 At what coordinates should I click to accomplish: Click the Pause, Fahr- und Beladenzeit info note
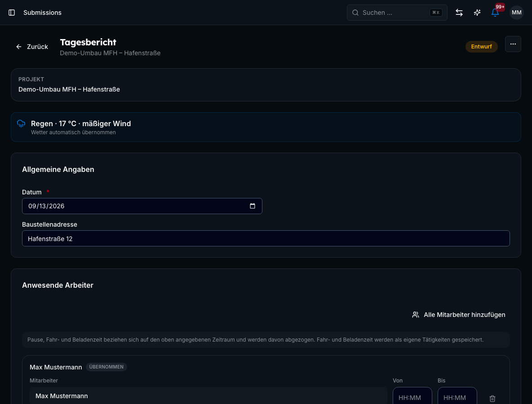[x=266, y=340]
